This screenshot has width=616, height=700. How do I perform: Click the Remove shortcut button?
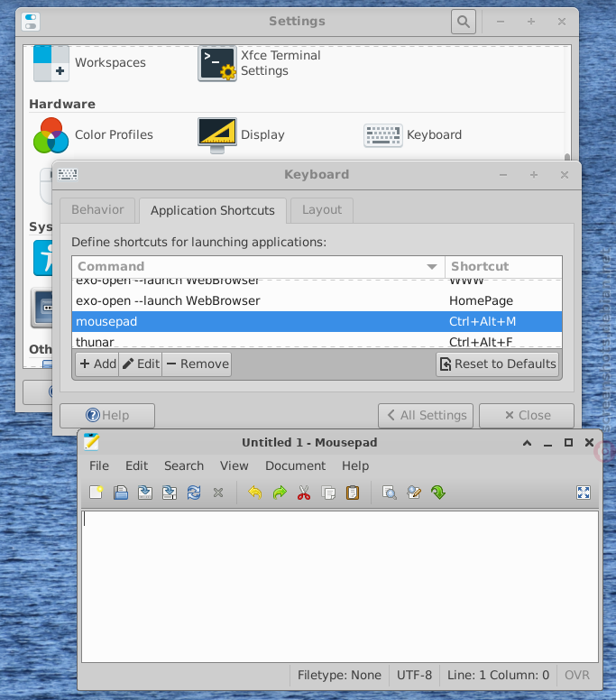pos(198,364)
